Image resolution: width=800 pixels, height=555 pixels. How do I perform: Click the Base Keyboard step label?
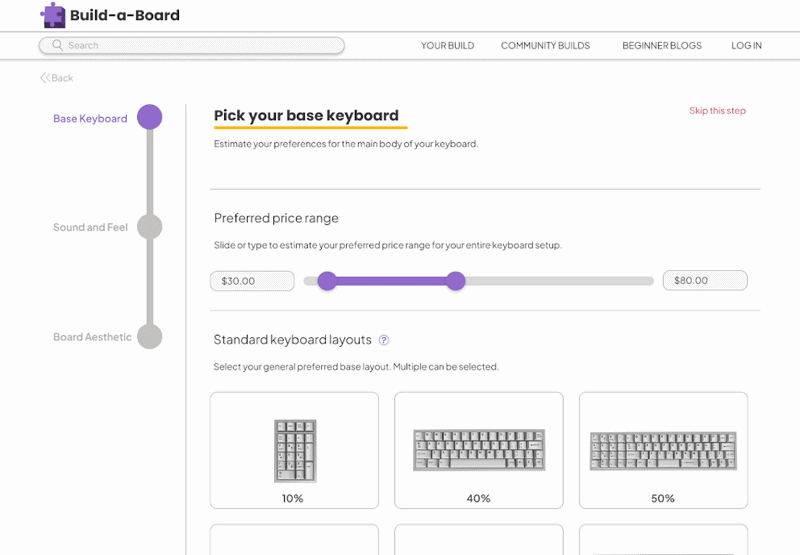[x=90, y=119]
